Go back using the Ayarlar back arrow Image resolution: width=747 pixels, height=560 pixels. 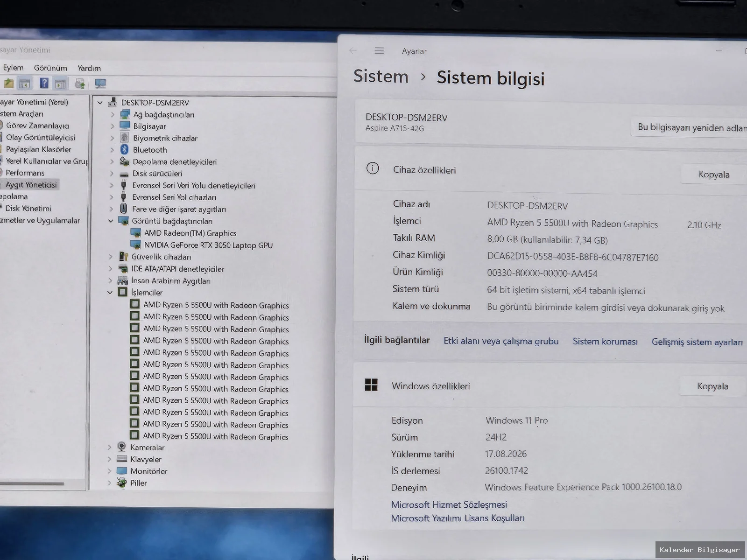(x=353, y=51)
